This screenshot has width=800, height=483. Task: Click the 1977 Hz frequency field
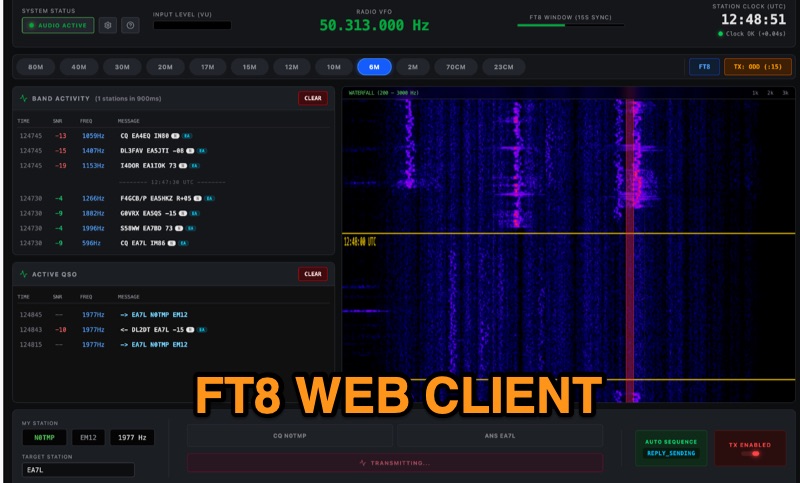coord(132,437)
